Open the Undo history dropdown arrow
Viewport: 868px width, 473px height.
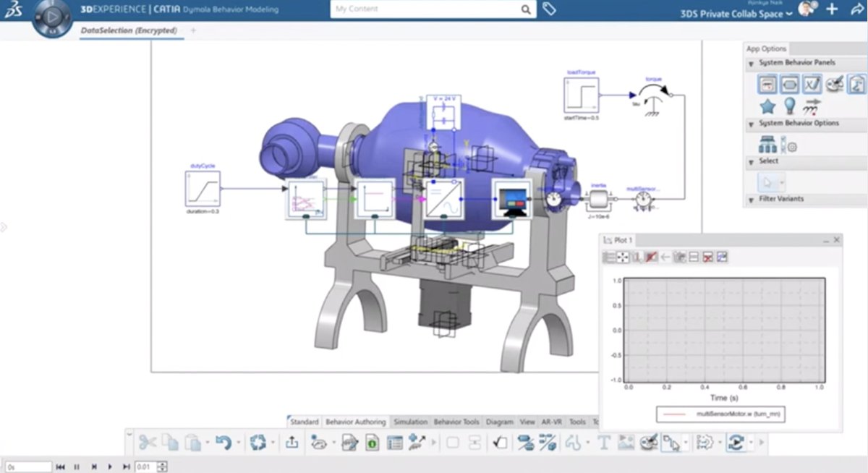[x=238, y=443]
